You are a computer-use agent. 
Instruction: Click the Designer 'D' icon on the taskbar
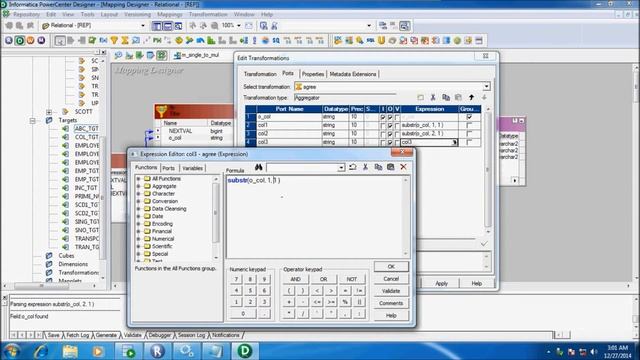244,351
